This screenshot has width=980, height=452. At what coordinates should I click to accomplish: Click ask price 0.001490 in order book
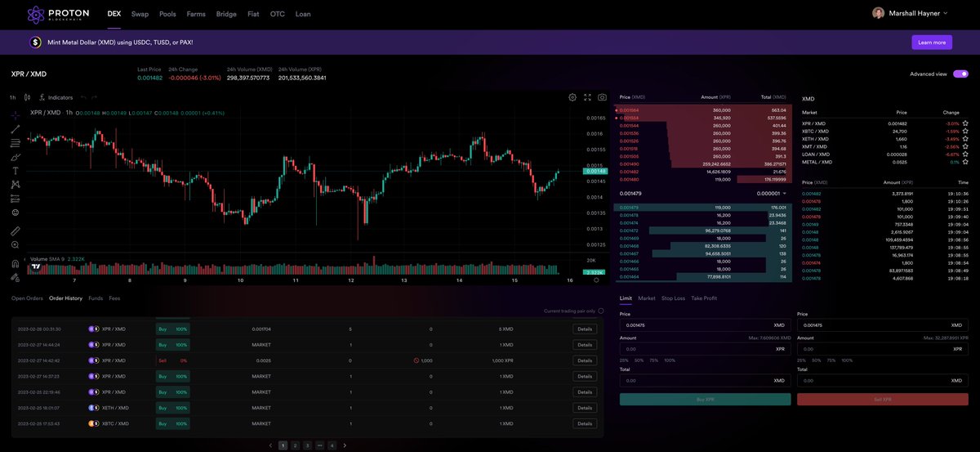[629, 163]
